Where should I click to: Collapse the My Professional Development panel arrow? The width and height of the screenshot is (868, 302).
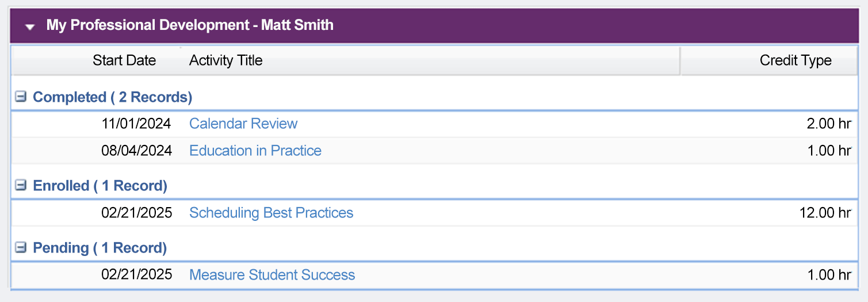pos(30,26)
